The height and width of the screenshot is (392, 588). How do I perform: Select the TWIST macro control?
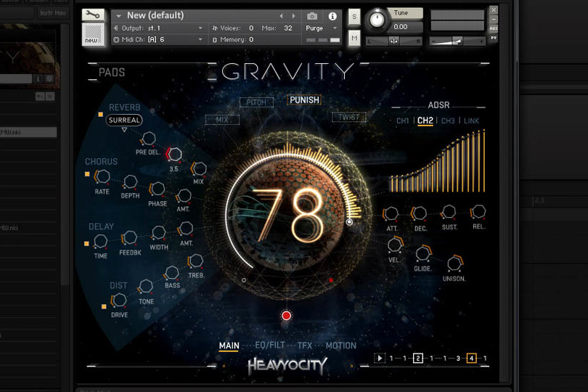coord(348,117)
